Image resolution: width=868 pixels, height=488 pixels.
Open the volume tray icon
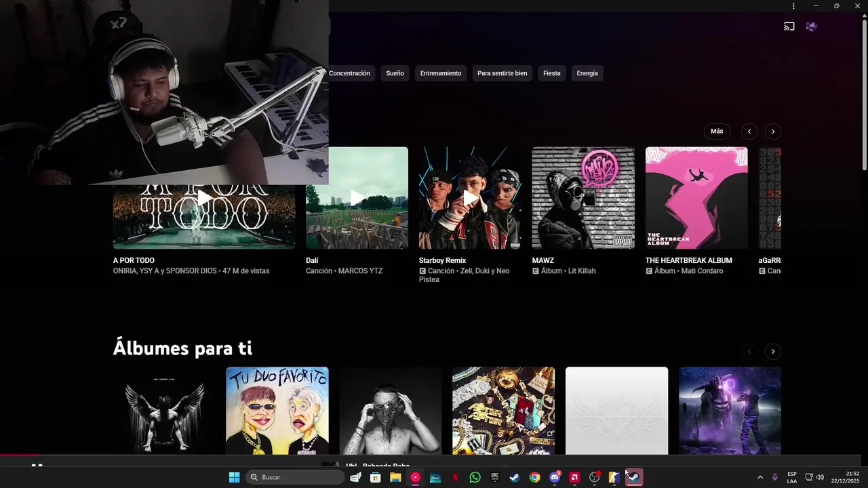tap(820, 477)
